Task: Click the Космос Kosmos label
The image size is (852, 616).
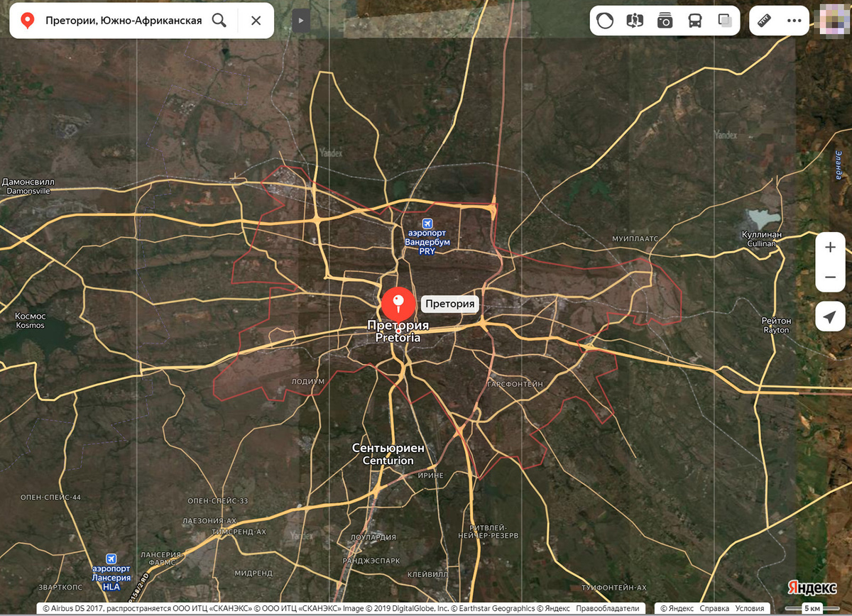Action: [30, 320]
